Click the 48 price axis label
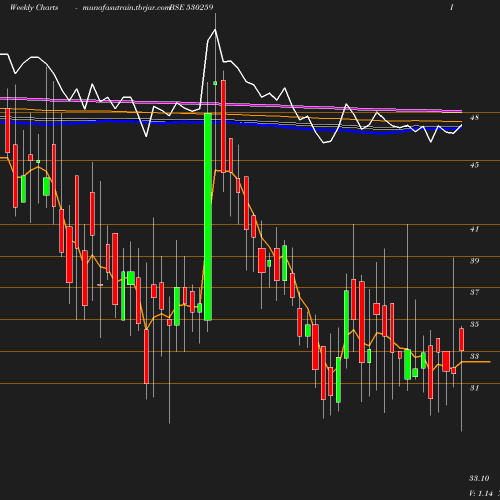Image resolution: width=500 pixels, height=500 pixels. (474, 117)
